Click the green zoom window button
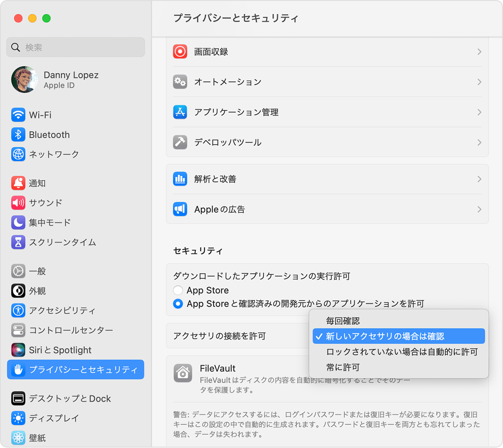503x448 pixels. (47, 18)
